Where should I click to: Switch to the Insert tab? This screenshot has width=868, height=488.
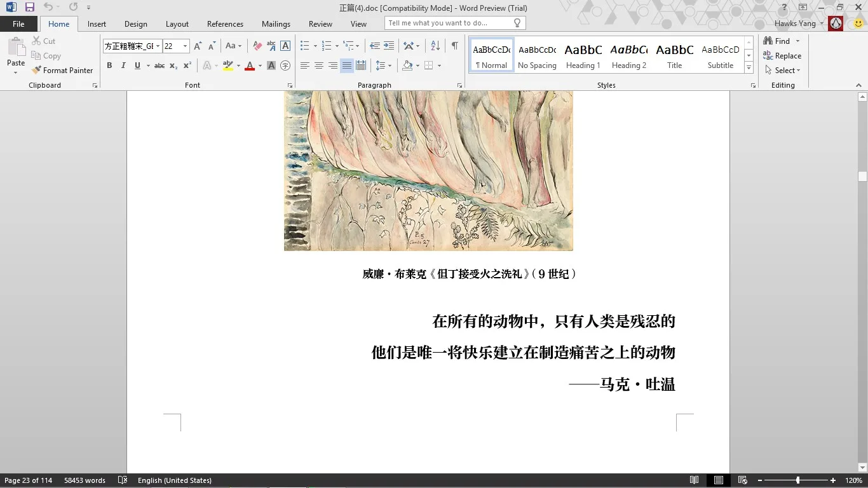point(97,24)
